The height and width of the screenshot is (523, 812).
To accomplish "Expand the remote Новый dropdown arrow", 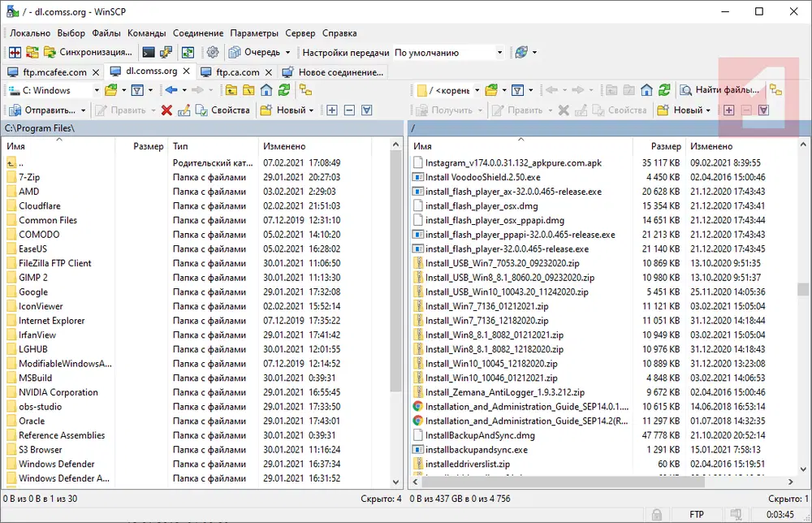I will (x=708, y=110).
